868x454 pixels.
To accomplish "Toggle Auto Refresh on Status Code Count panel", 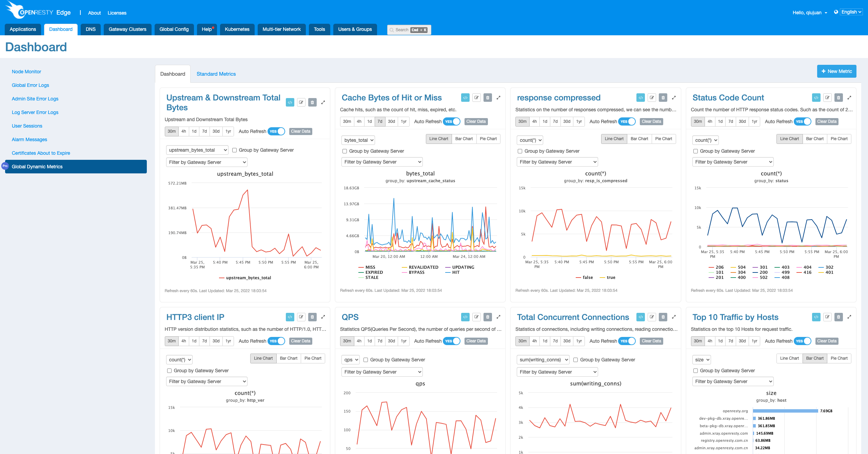I will (x=803, y=121).
